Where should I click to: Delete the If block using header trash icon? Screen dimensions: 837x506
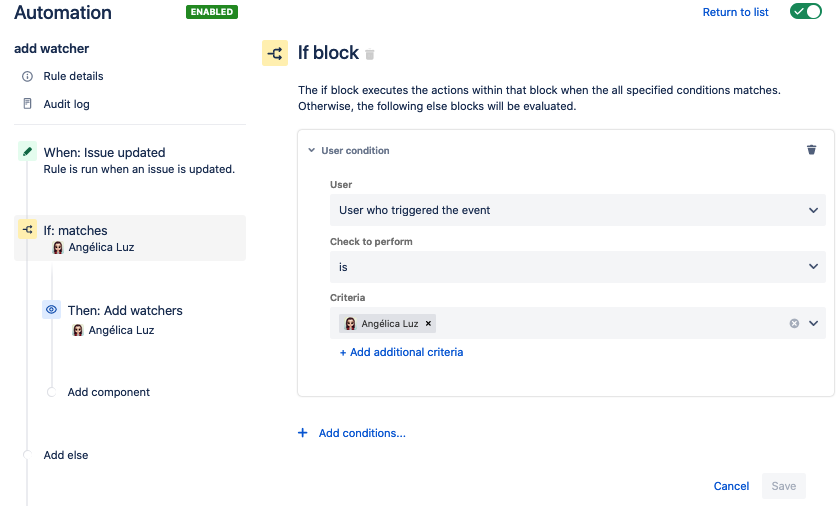[370, 55]
